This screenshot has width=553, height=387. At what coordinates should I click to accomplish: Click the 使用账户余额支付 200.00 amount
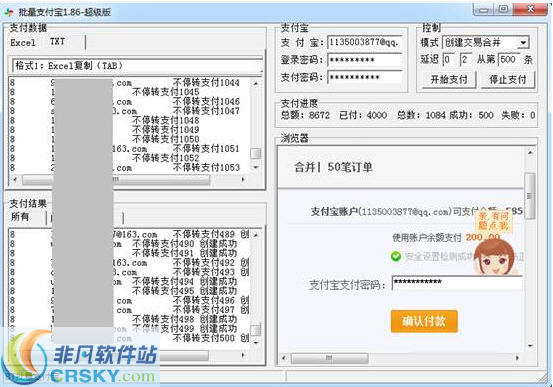483,237
